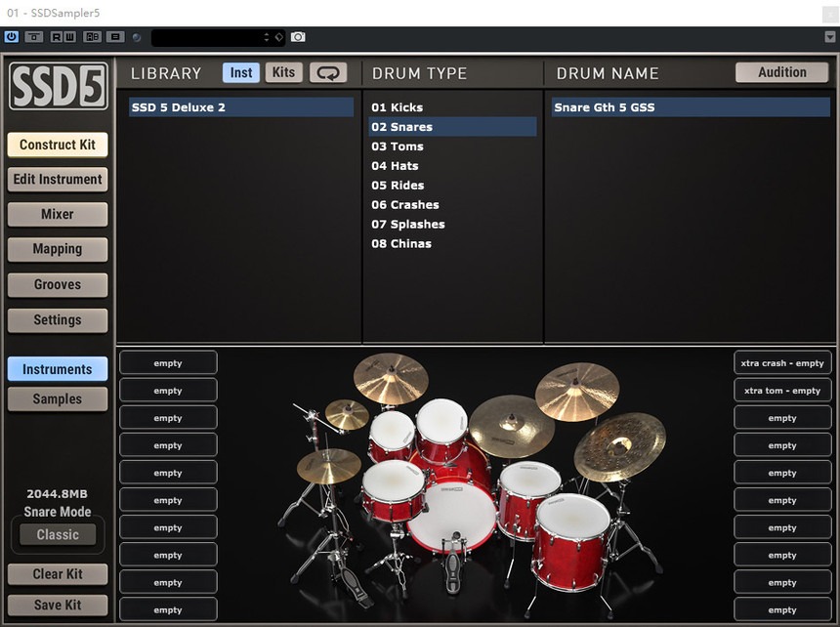This screenshot has width=840, height=627.
Task: Select the A/B compare icon in toolbar
Action: pyautogui.click(x=91, y=37)
